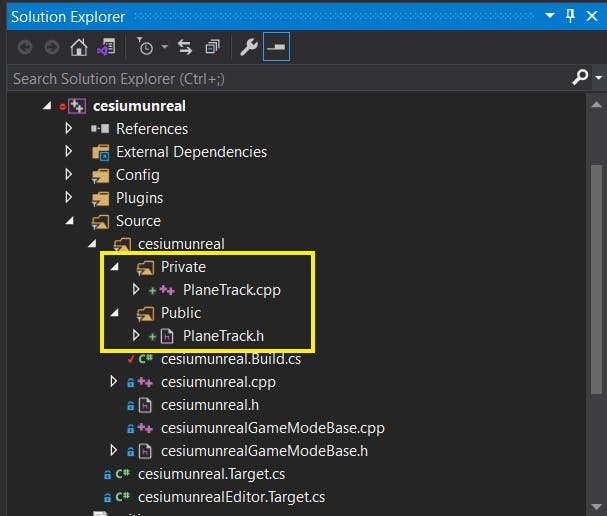607x516 pixels.
Task: Switch views with the solutions and folders icon
Action: pos(106,47)
